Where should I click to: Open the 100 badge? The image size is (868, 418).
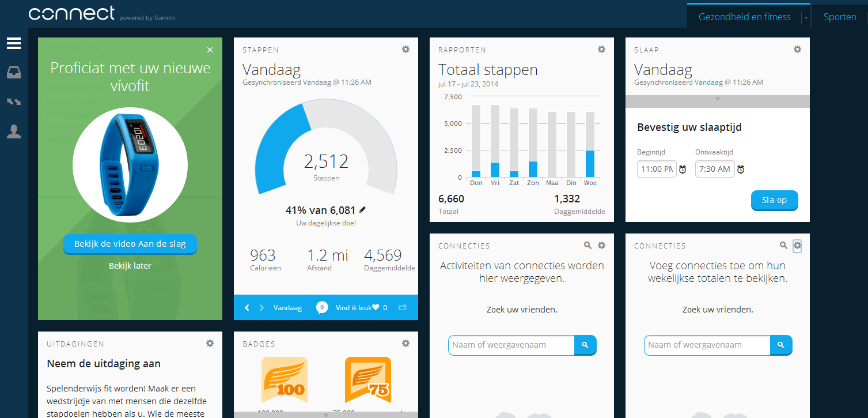(285, 380)
